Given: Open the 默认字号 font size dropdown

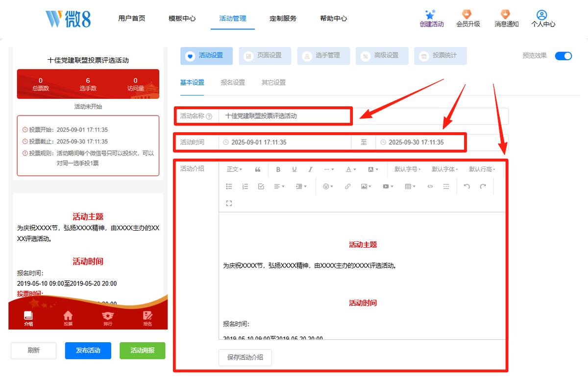Looking at the screenshot, I should click(408, 169).
